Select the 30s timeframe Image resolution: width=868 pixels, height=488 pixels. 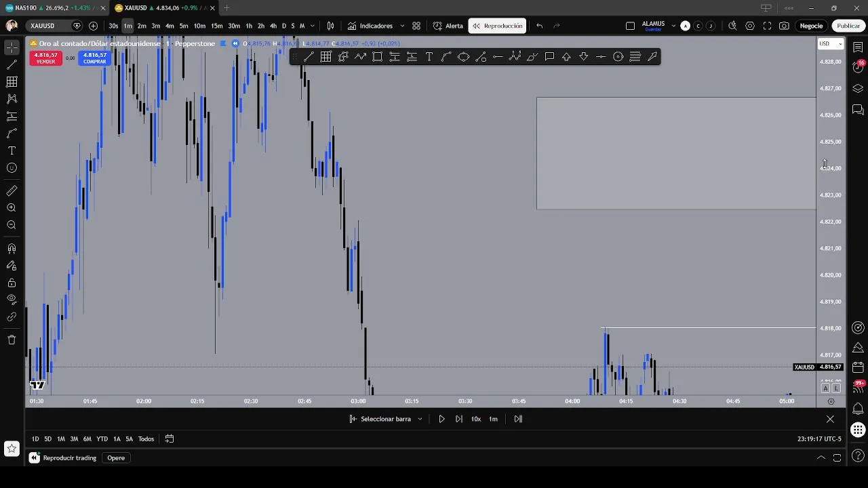113,26
